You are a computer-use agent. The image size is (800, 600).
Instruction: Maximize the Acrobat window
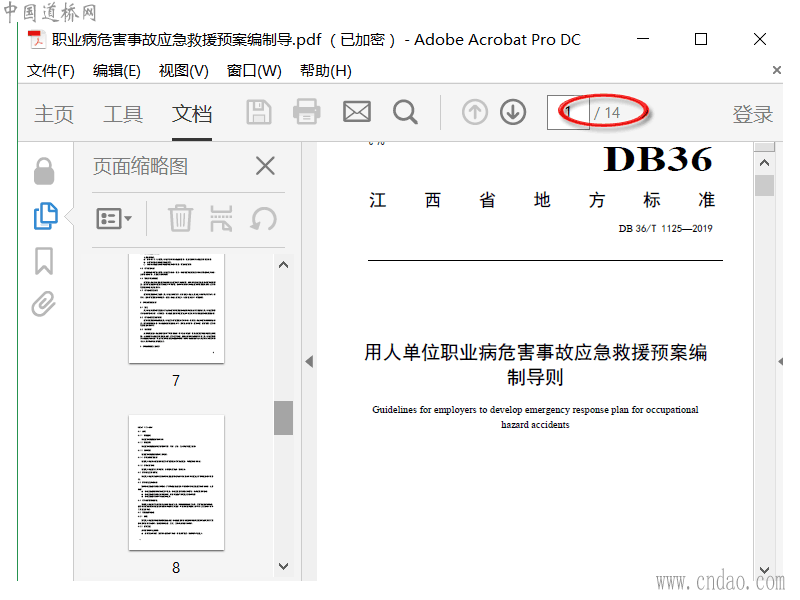[x=701, y=39]
